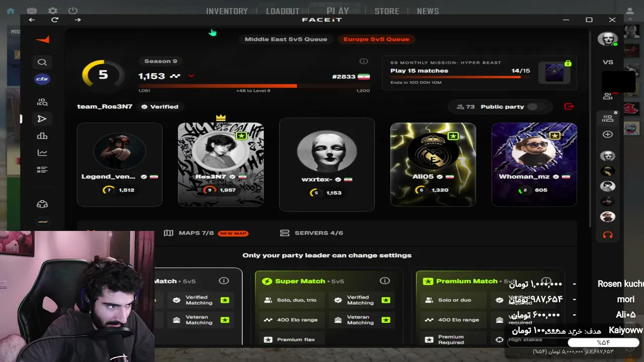Select the Premium Match heading

pyautogui.click(x=467, y=281)
